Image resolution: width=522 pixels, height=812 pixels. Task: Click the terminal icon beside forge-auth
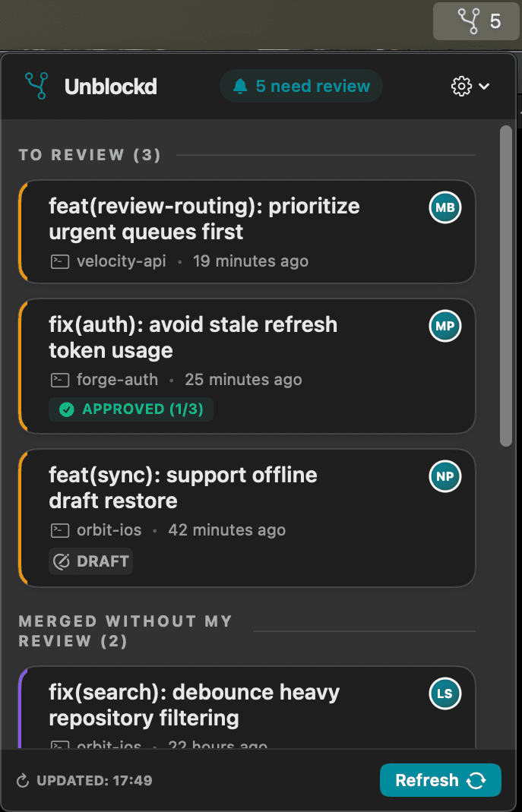59,379
